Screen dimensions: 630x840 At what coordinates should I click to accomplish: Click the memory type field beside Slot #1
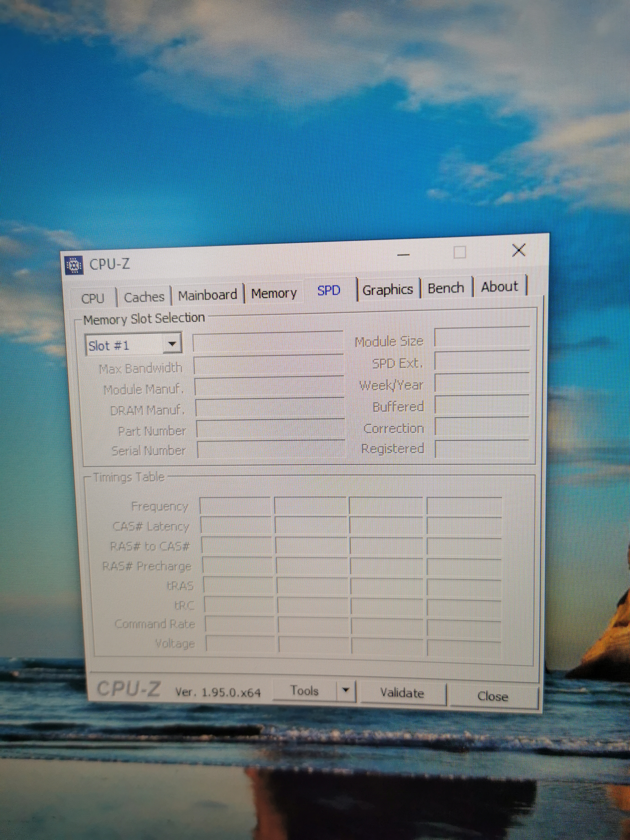point(268,343)
